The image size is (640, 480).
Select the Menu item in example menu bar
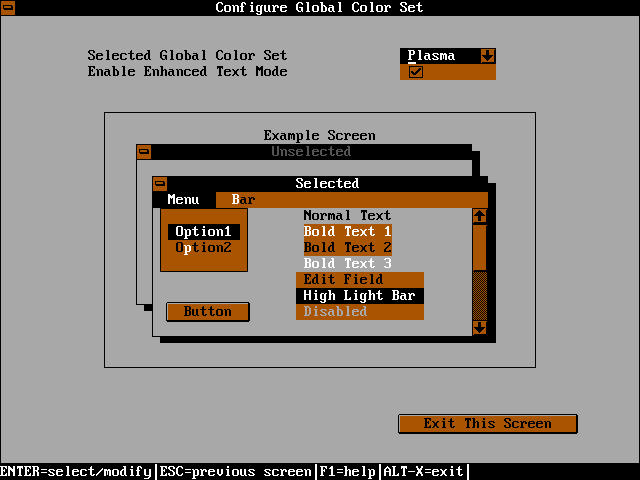pyautogui.click(x=183, y=200)
